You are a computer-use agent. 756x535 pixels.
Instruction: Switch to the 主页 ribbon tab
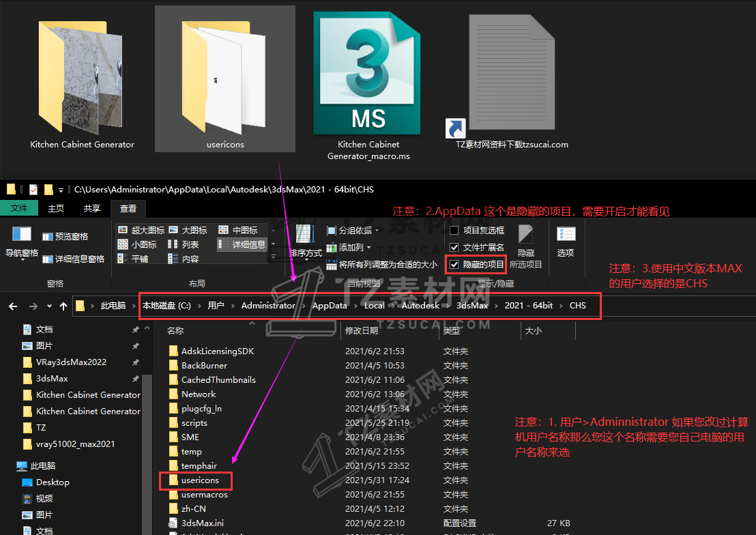click(x=56, y=208)
